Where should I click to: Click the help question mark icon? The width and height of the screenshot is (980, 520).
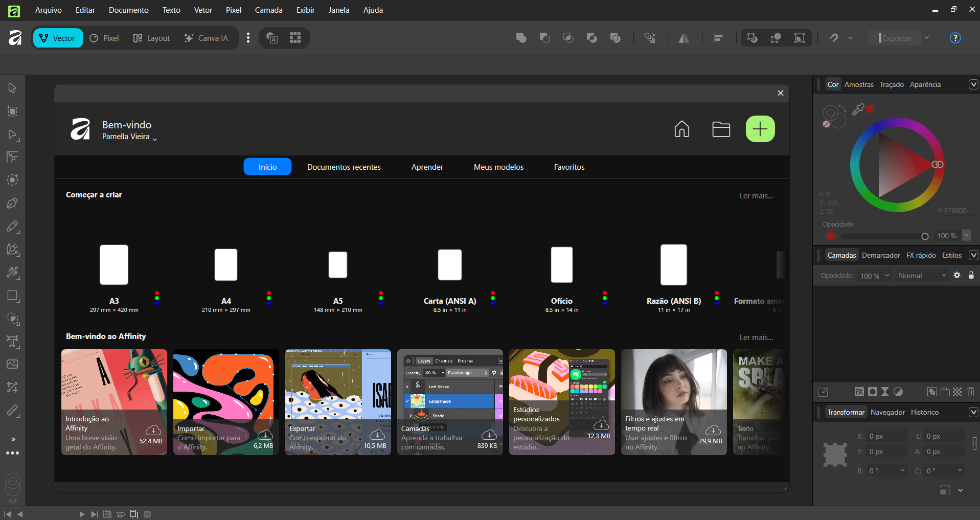click(x=955, y=38)
